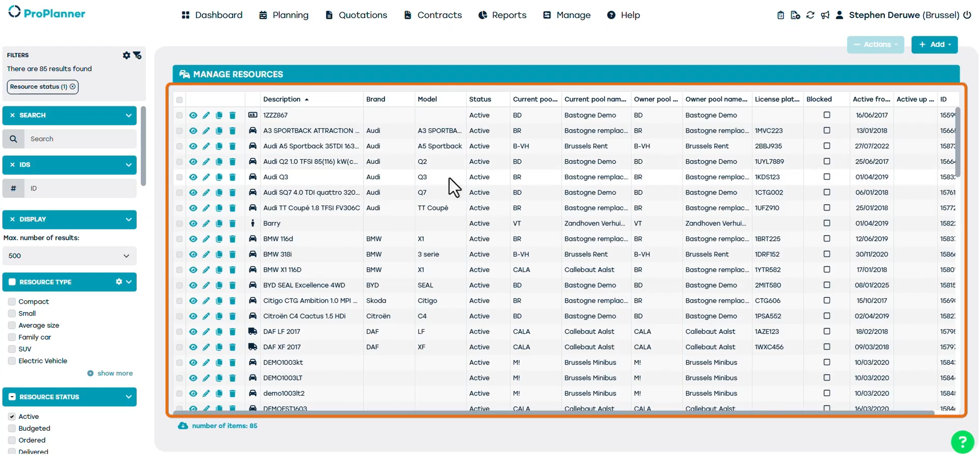The width and height of the screenshot is (980, 459).
Task: Click the edit pencil icon for BMW 318i
Action: 206,254
